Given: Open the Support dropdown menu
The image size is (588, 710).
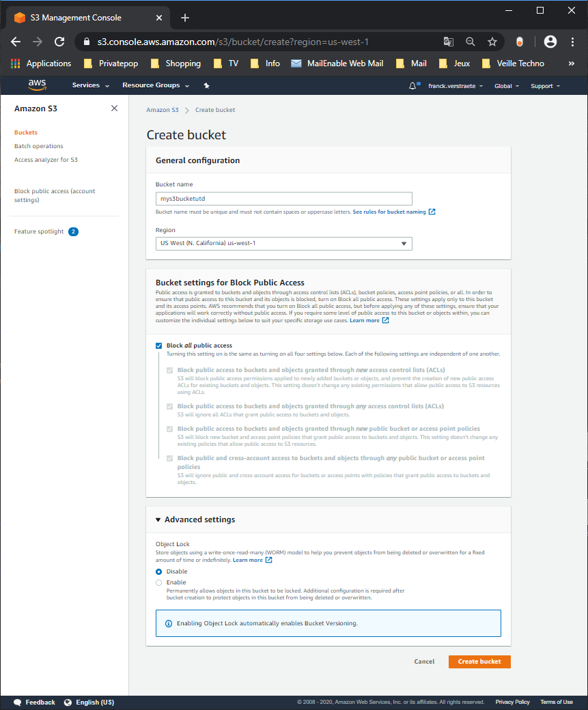Looking at the screenshot, I should point(546,86).
